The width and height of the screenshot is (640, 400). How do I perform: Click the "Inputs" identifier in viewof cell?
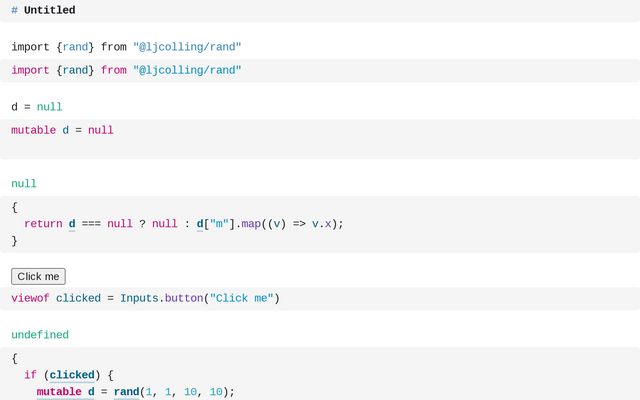pyautogui.click(x=139, y=298)
